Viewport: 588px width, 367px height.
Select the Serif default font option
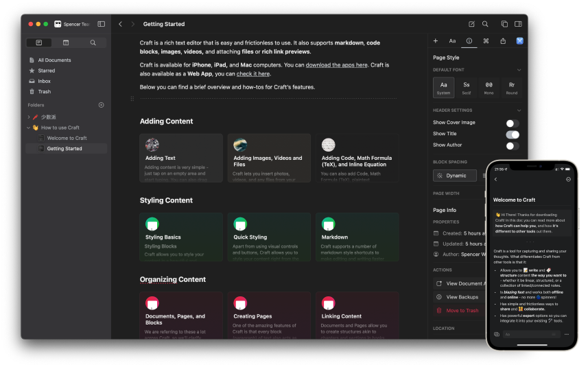tap(466, 87)
